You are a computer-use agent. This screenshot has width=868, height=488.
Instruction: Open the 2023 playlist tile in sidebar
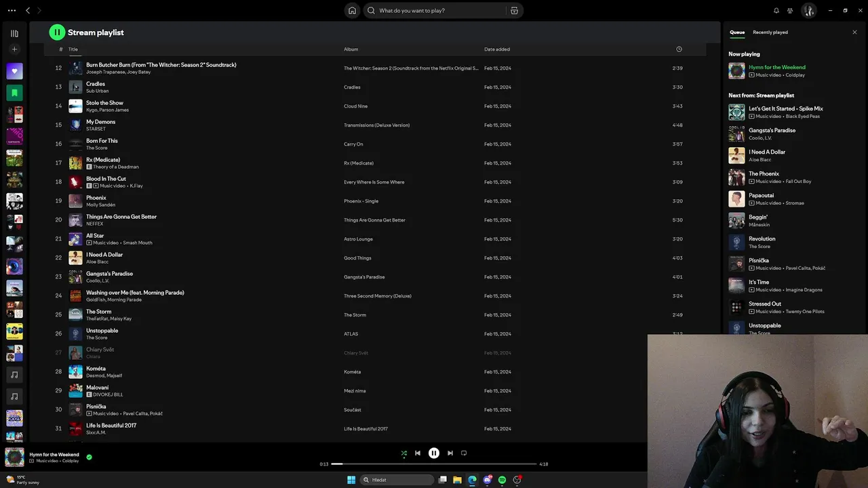pyautogui.click(x=14, y=418)
